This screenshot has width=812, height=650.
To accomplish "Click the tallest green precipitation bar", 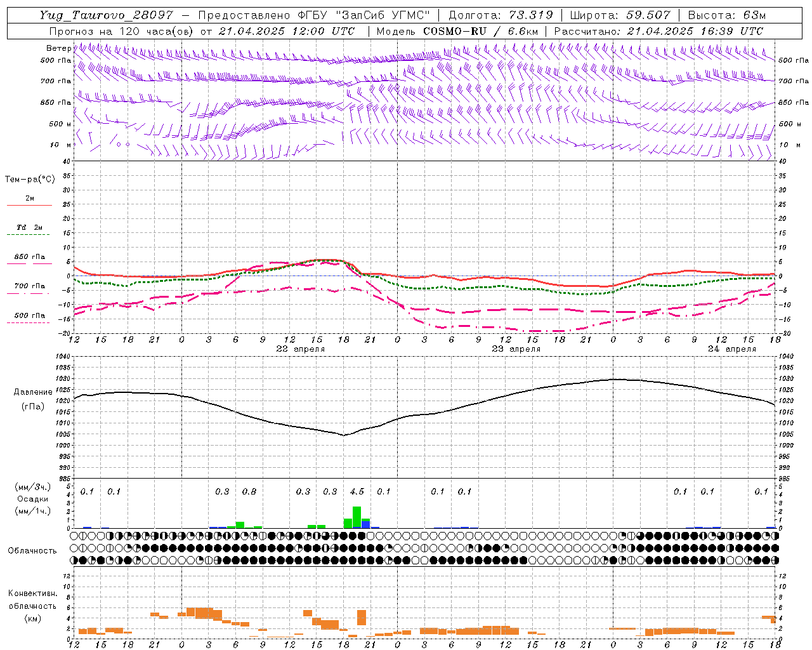I will [x=357, y=517].
